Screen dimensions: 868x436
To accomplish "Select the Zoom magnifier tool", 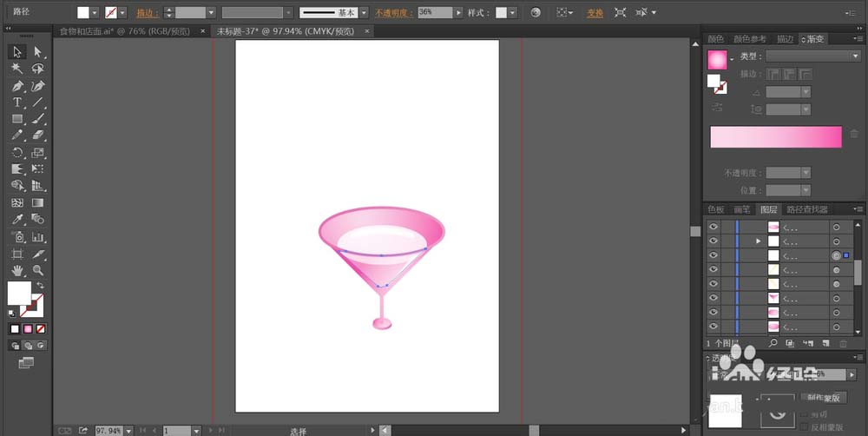I will coord(37,270).
